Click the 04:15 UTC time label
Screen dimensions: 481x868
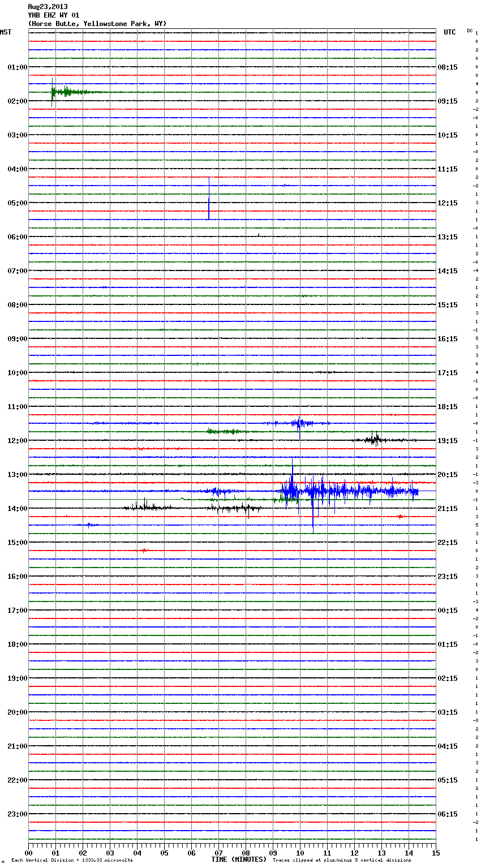pos(448,746)
